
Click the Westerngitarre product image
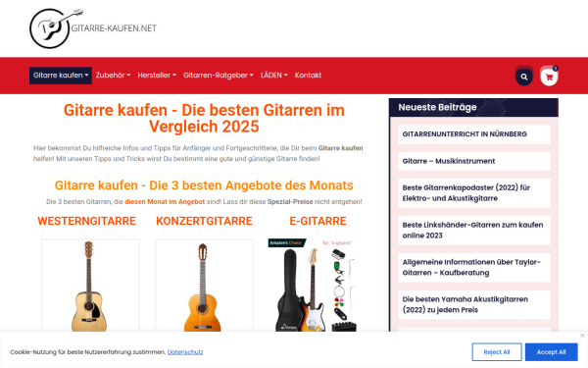(x=90, y=286)
